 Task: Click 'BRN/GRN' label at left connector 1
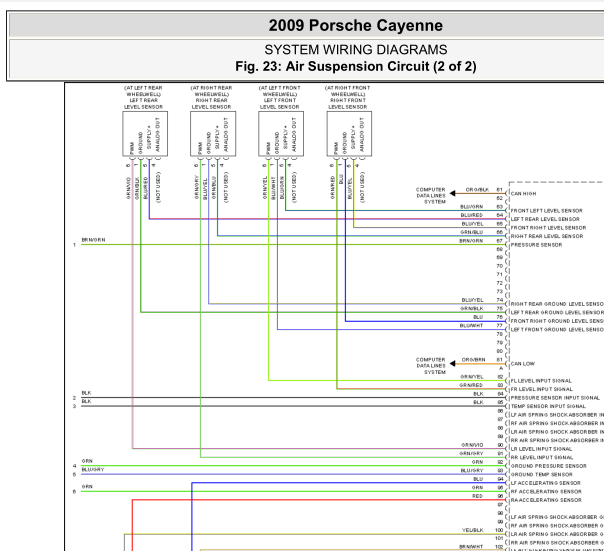click(x=93, y=240)
